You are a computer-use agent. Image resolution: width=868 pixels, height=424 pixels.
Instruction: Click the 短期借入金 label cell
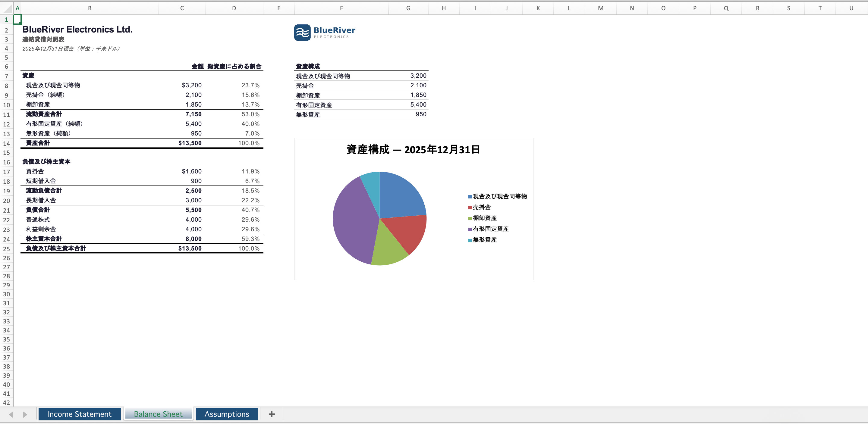pyautogui.click(x=41, y=181)
